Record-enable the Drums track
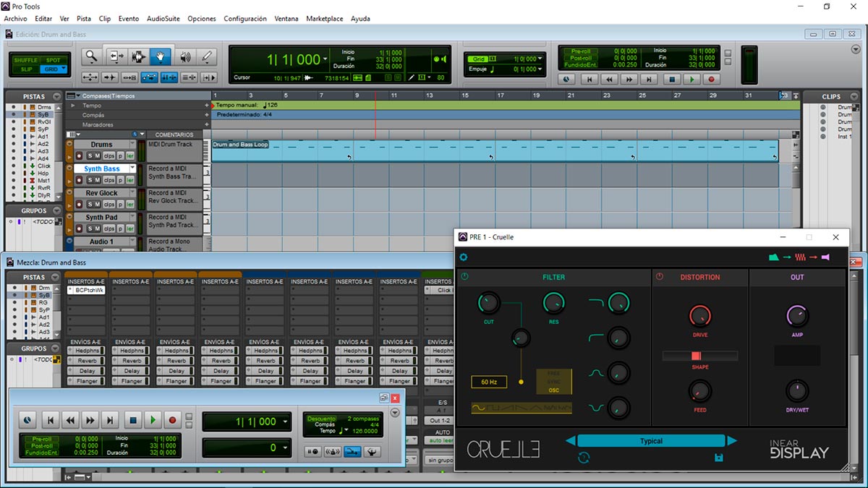868x488 pixels. pos(79,155)
